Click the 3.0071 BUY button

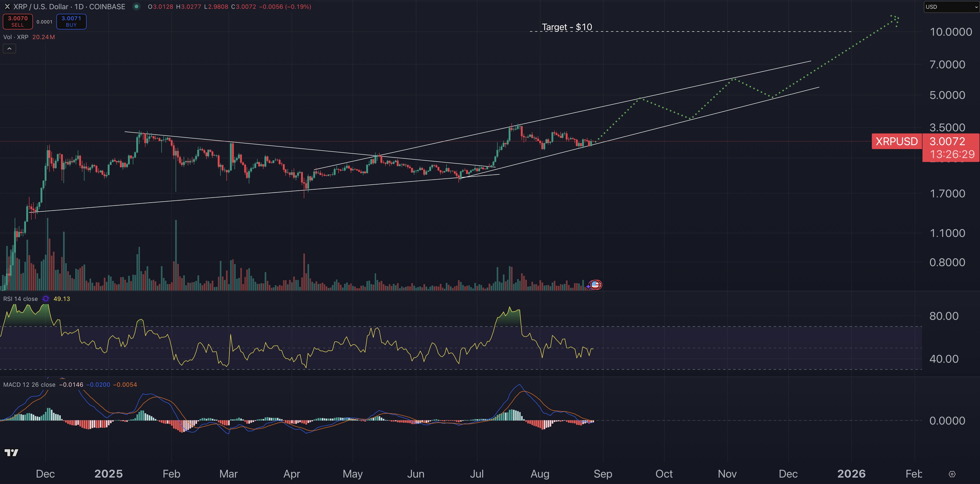coord(71,21)
